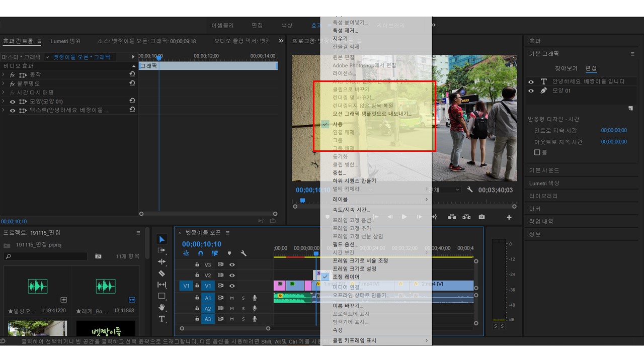
Task: Toggle timeline snap magnet icon
Action: point(201,253)
